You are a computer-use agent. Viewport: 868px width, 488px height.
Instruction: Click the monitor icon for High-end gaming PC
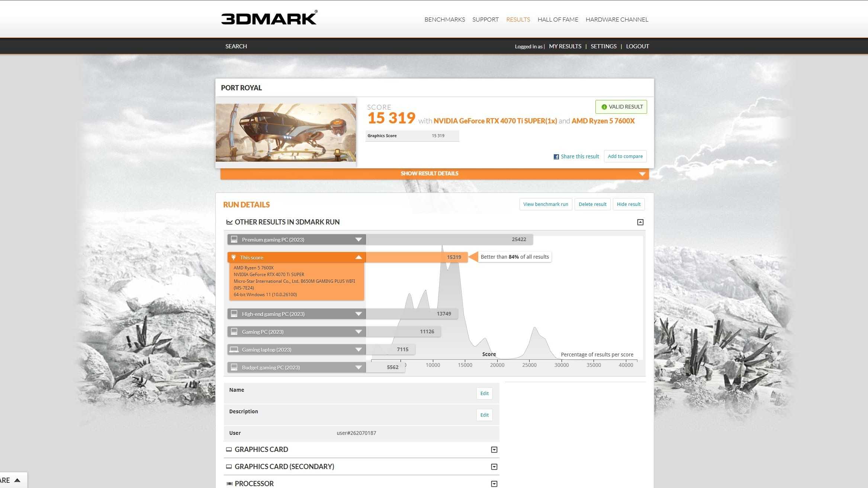[234, 314]
